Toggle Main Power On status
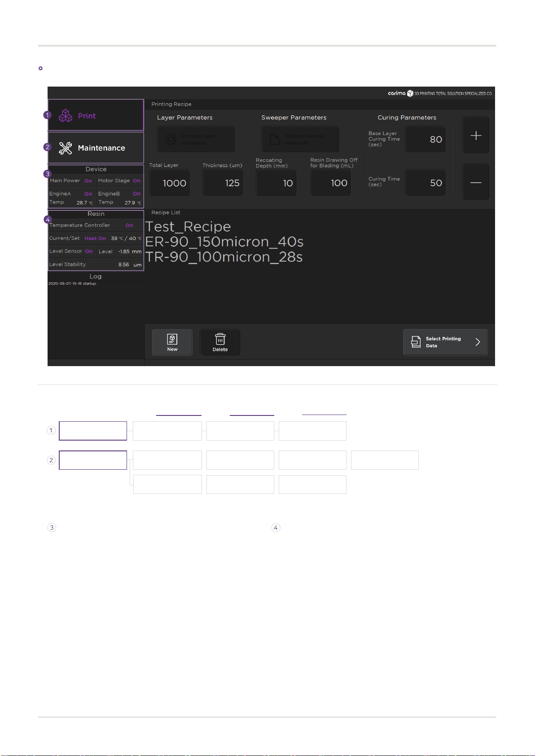The height and width of the screenshot is (756, 535). [88, 181]
